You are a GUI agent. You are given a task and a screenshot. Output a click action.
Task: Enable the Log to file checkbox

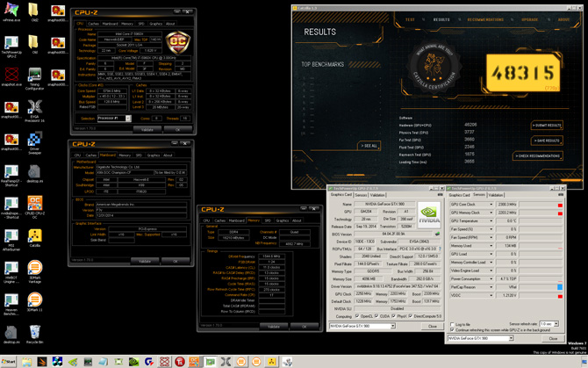click(x=453, y=324)
